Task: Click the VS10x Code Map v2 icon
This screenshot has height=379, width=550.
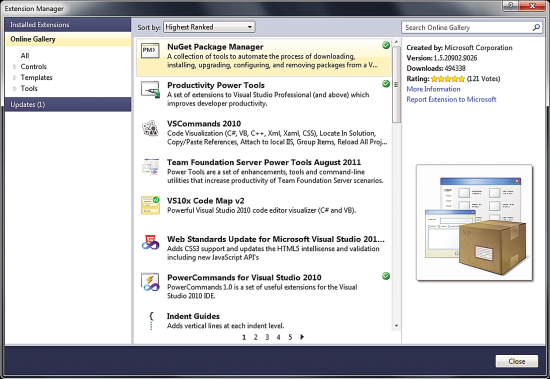Action: 150,205
